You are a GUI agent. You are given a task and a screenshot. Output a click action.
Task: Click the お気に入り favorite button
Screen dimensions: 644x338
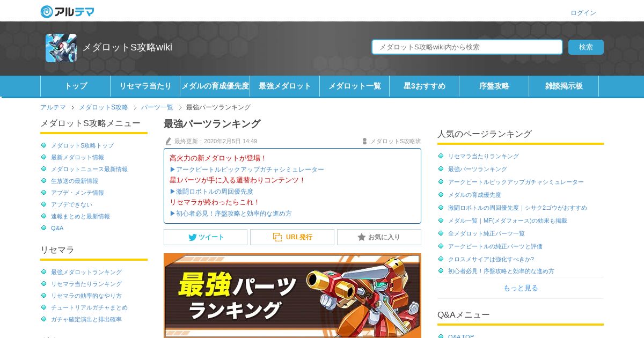pyautogui.click(x=379, y=237)
